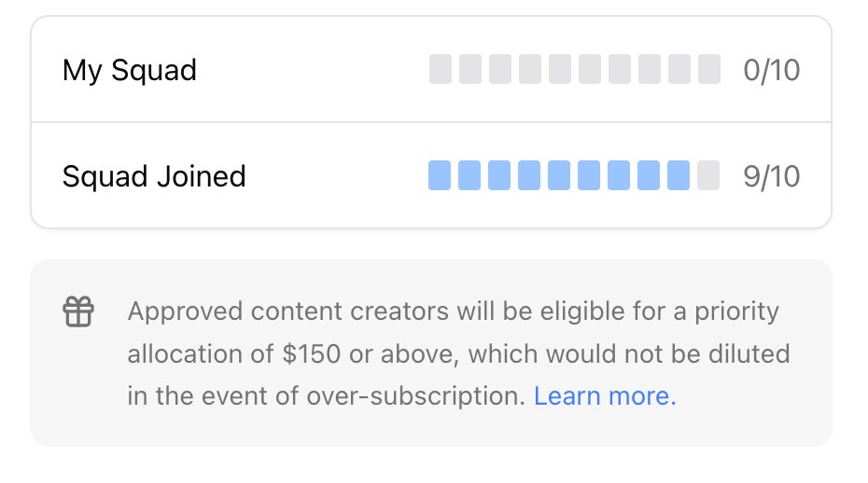868x483 pixels.
Task: Select the My Squad row label
Action: click(x=129, y=70)
